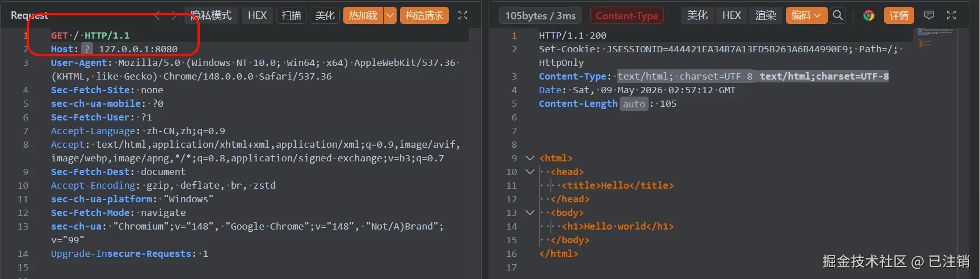The height and width of the screenshot is (279, 980).
Task: Click the Accept-Encoding header line
Action: click(x=163, y=185)
